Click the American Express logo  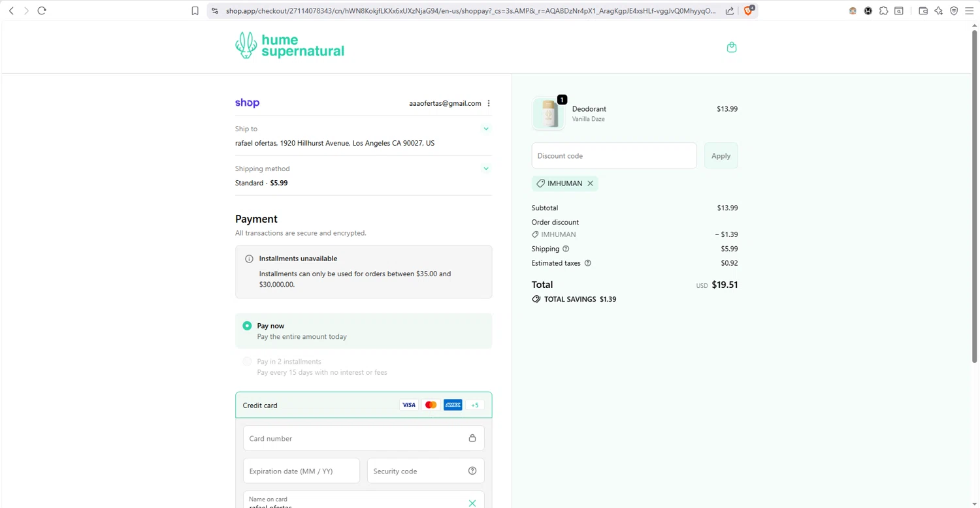(x=453, y=405)
